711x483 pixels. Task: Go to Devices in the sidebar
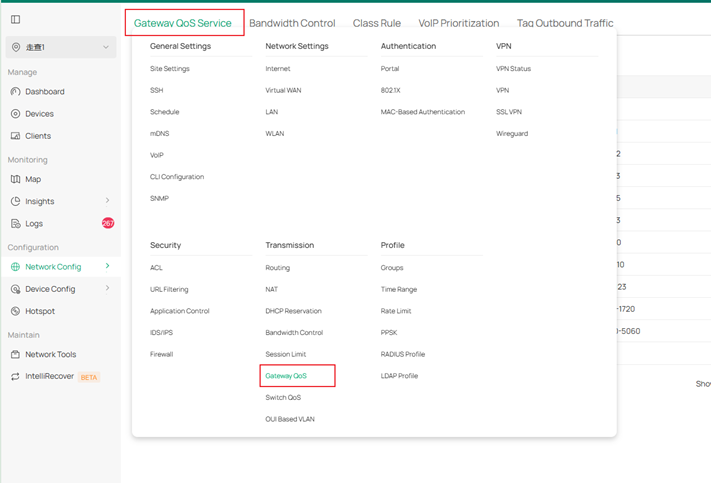tap(39, 114)
